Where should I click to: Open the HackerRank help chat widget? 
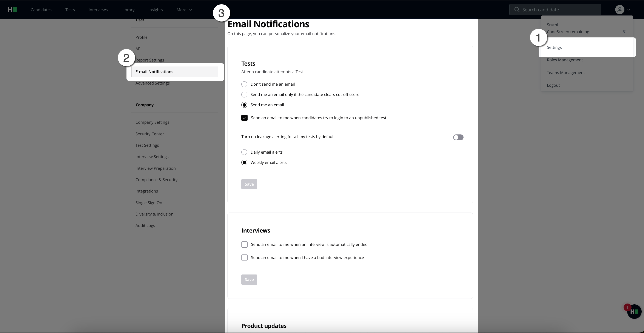point(635,312)
